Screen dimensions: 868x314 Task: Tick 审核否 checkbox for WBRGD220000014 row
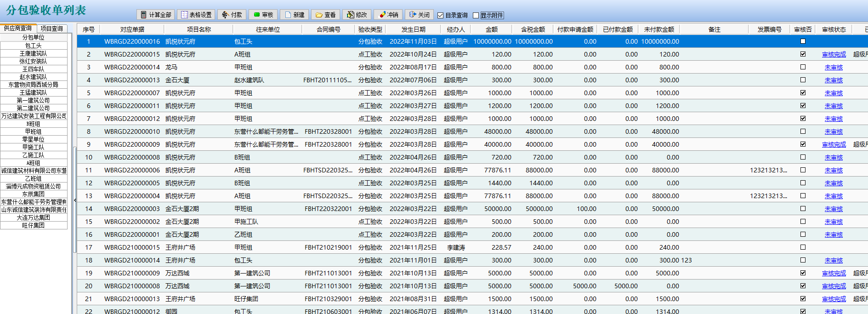pos(803,67)
